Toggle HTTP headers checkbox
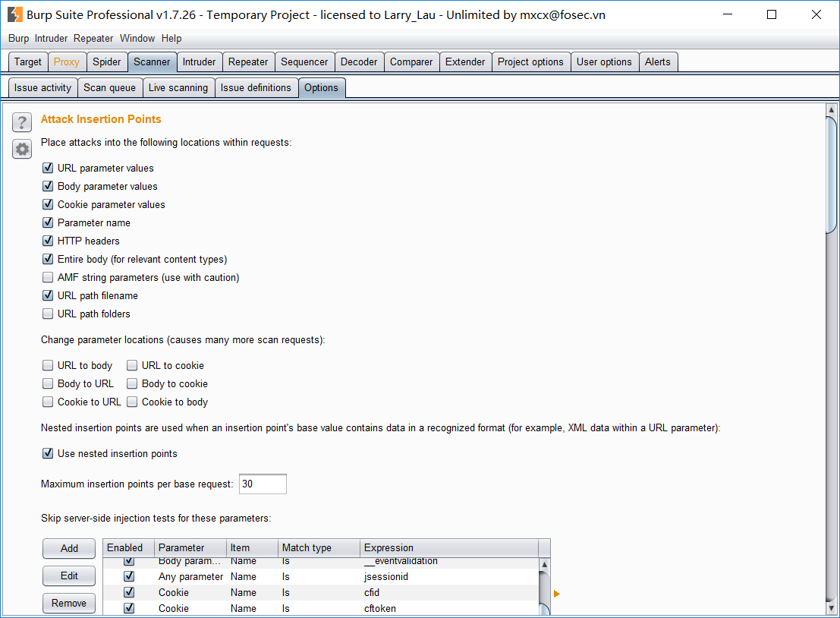The width and height of the screenshot is (840, 618). click(x=48, y=241)
